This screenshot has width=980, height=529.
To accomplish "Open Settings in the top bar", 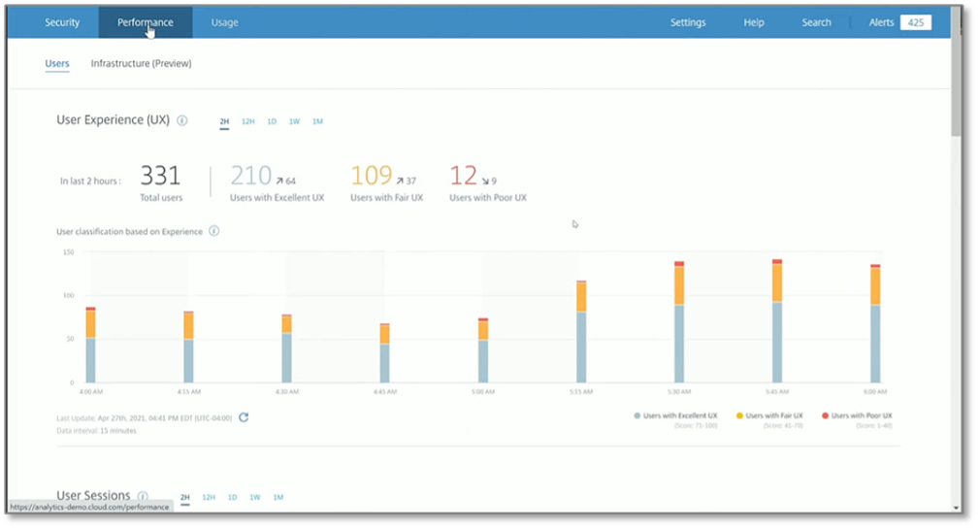I will pos(688,22).
